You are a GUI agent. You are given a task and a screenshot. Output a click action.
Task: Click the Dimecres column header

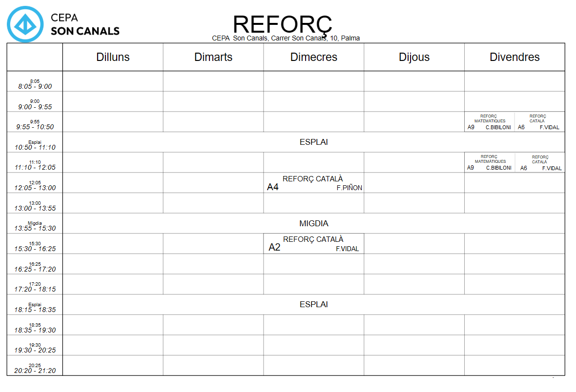pyautogui.click(x=314, y=57)
